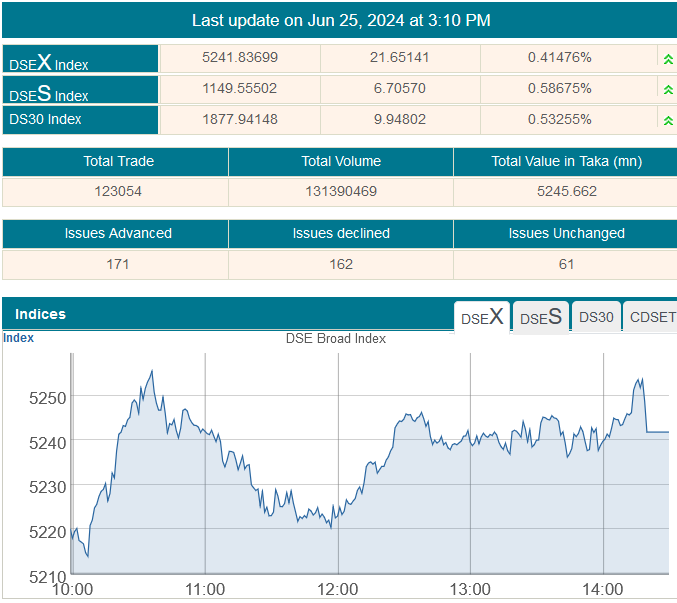Open the DSES Index link

pos(48,94)
